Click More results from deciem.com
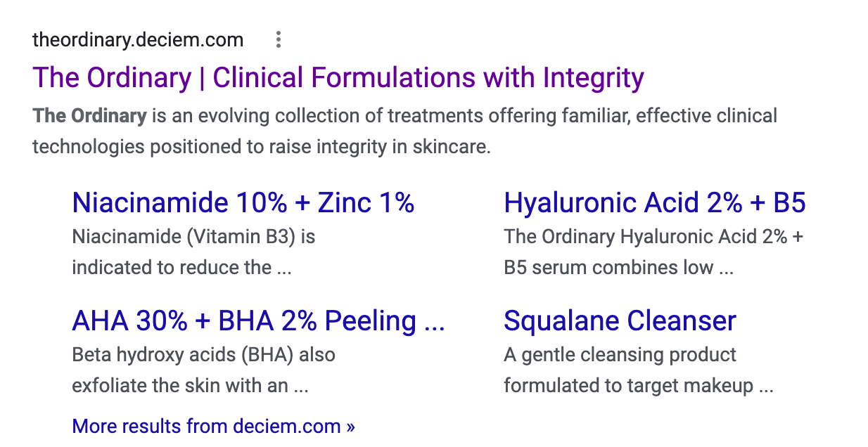This screenshot has height=447, width=868. coord(214,426)
